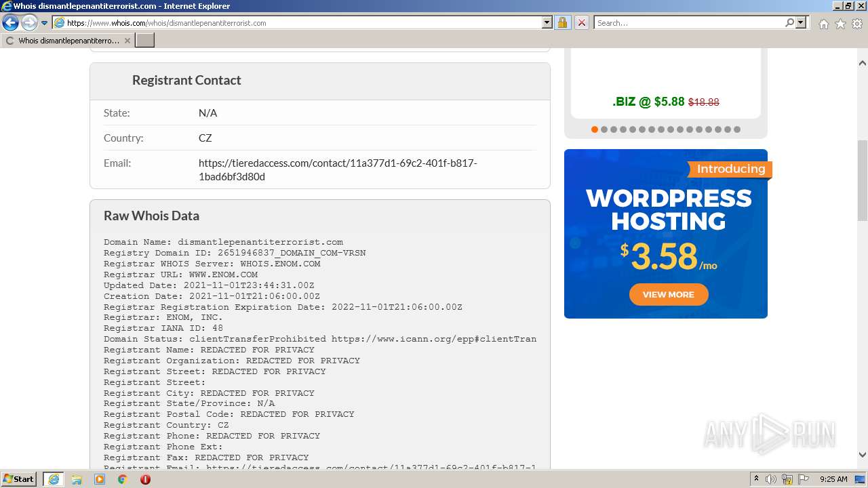Viewport: 868px width, 488px height.
Task: Select the third carousel dot
Action: point(614,129)
